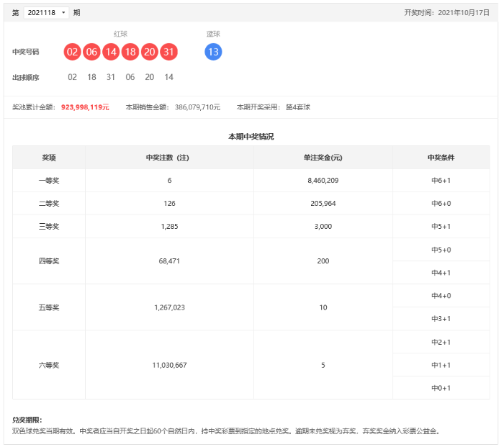The image size is (504, 447).
Task: Click the 中奖条件 column header
Action: point(441,158)
